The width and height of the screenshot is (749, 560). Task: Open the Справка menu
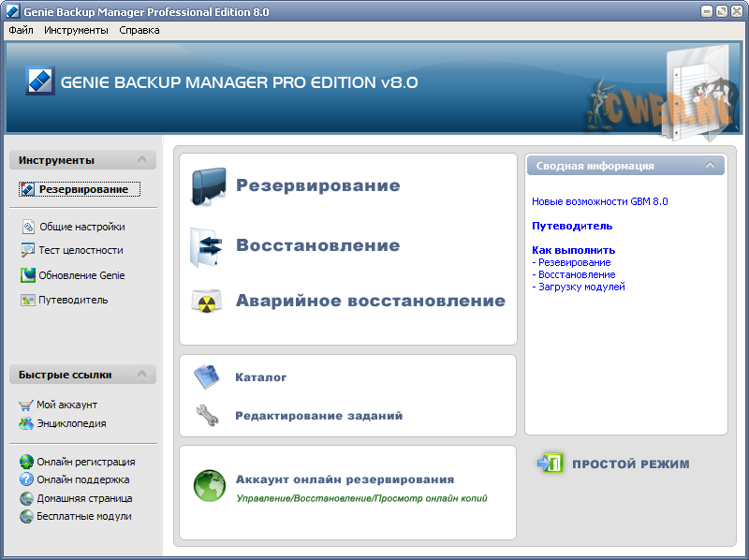coord(140,30)
